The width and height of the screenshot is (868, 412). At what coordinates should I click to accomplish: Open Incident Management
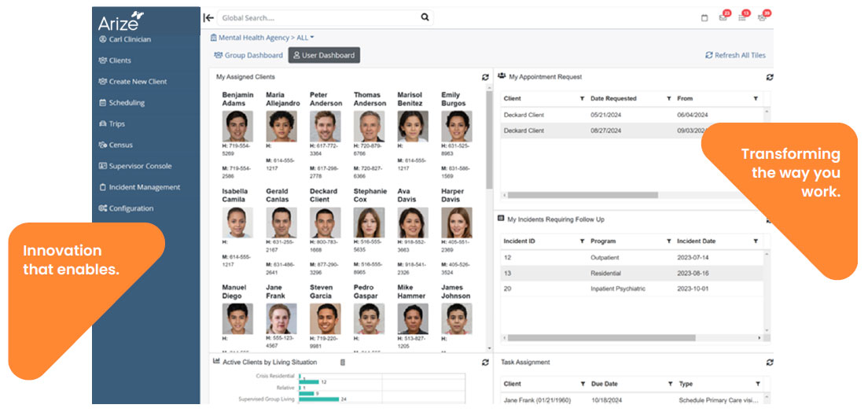pyautogui.click(x=139, y=187)
